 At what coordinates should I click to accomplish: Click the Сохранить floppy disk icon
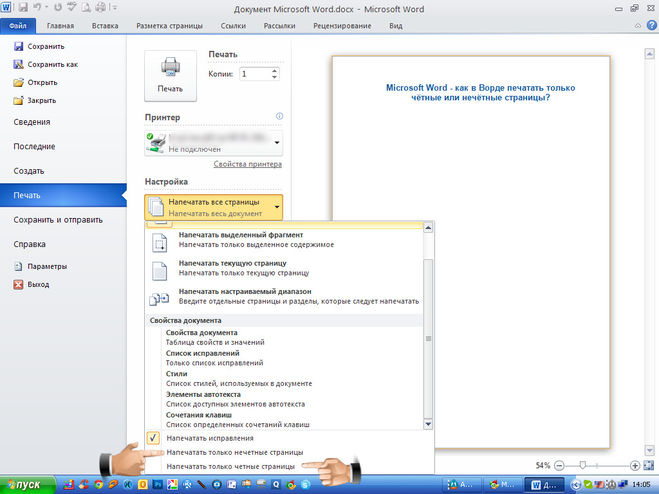18,46
